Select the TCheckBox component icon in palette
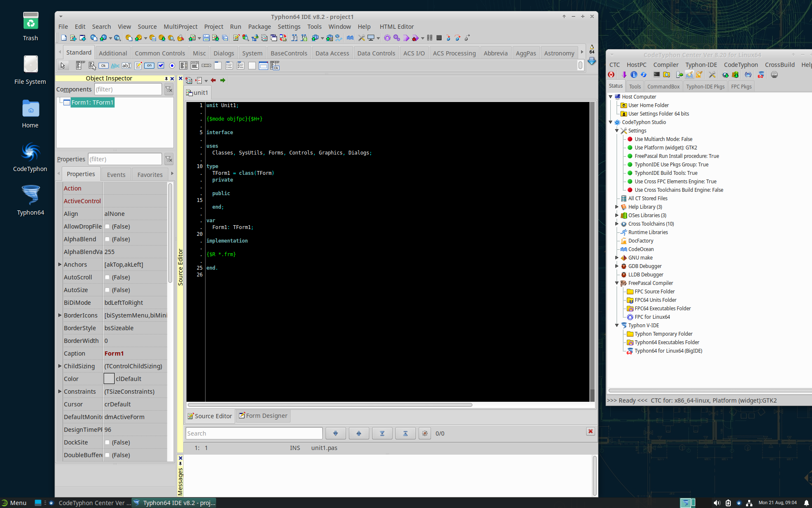The height and width of the screenshot is (508, 812). 161,66
